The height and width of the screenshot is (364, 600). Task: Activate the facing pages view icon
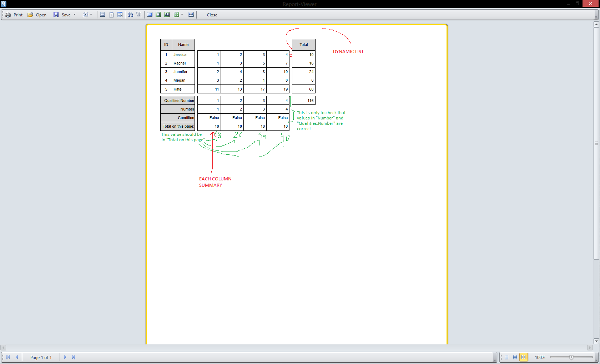(x=167, y=15)
